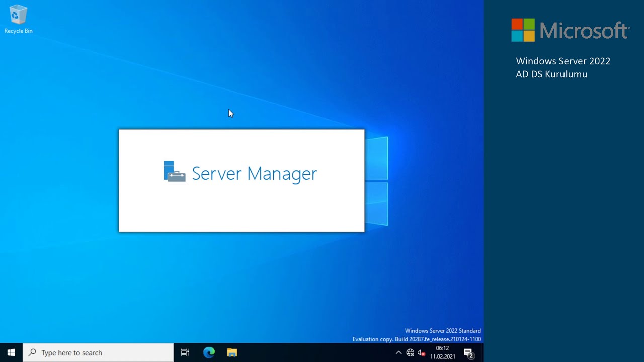Viewport: 644px width, 362px height.
Task: Open the Windows Start menu
Action: point(11,353)
